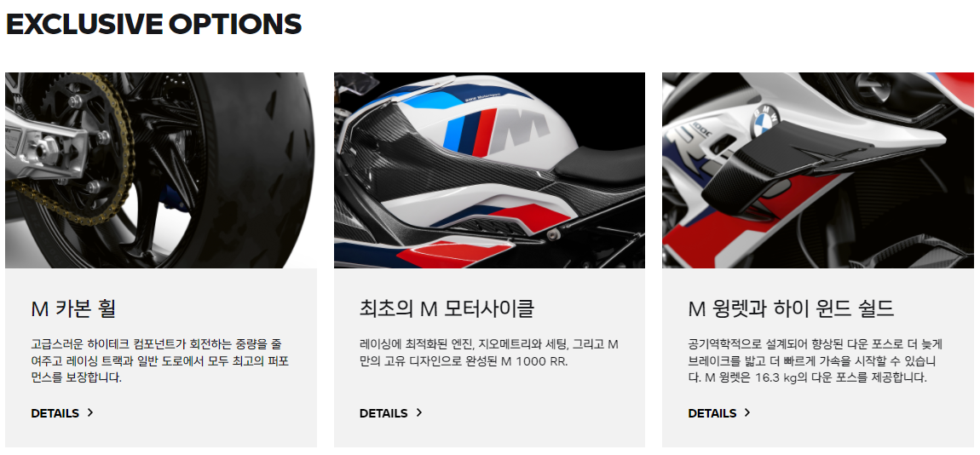Click the carbon wheel product image
This screenshot has width=980, height=455.
pyautogui.click(x=160, y=170)
